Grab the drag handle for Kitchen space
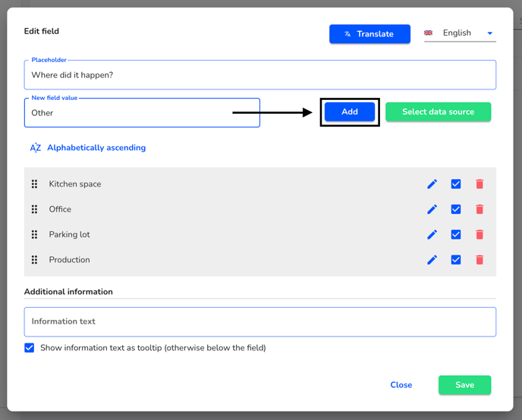 pos(34,184)
